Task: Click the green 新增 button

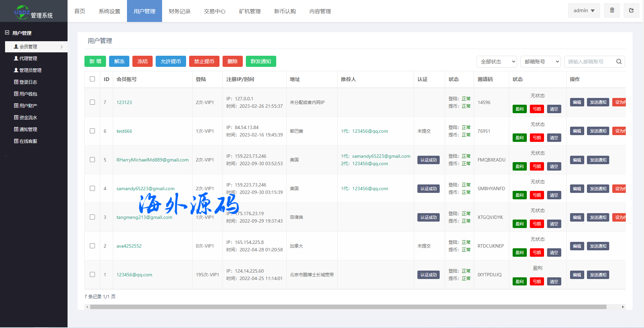Action: 95,61
